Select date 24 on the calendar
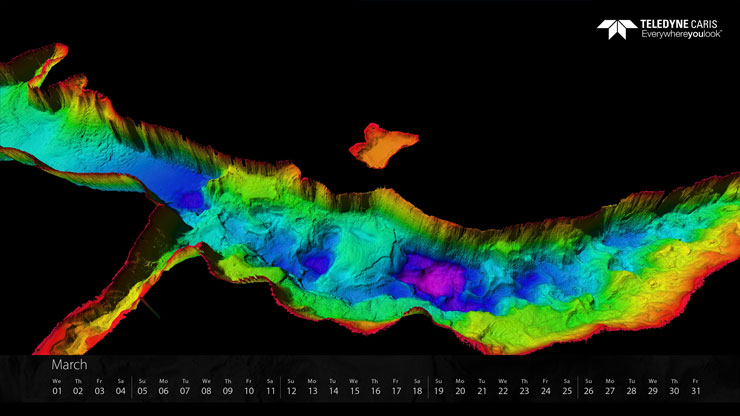Image resolution: width=740 pixels, height=416 pixels. click(546, 391)
